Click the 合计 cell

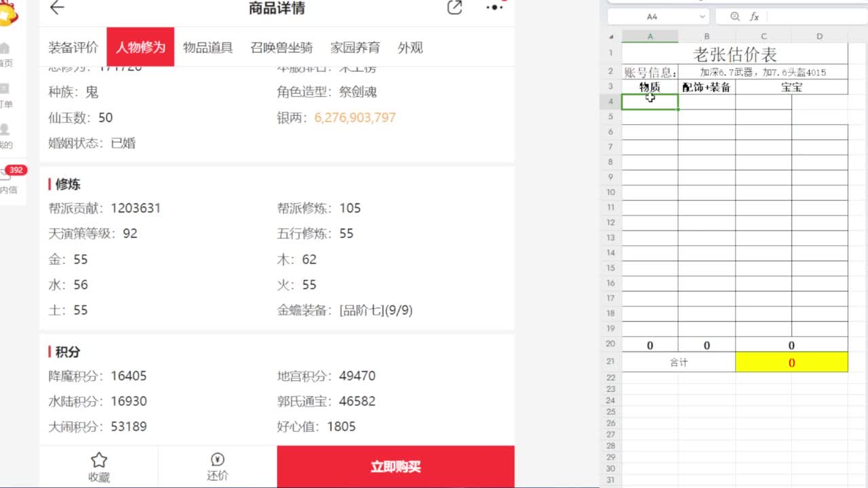point(679,362)
